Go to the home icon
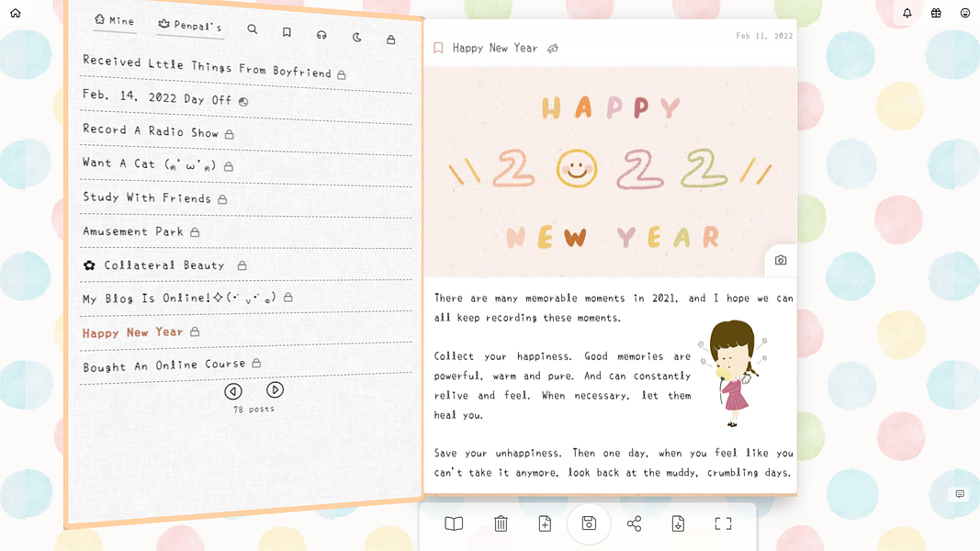This screenshot has width=980, height=551. point(16,13)
